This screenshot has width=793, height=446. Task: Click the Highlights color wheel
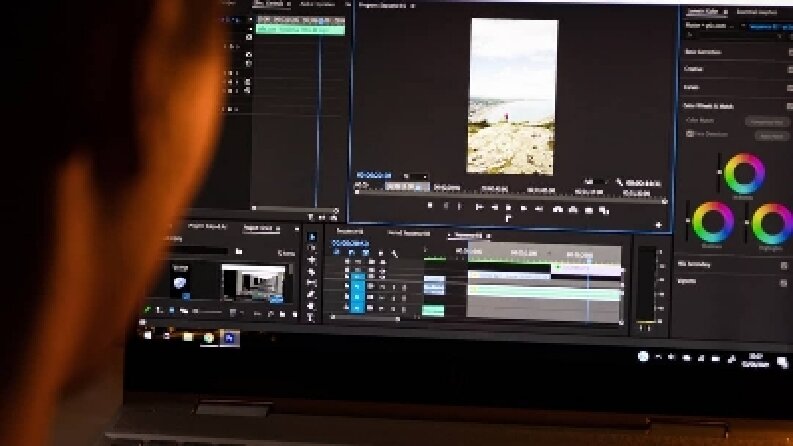(772, 224)
